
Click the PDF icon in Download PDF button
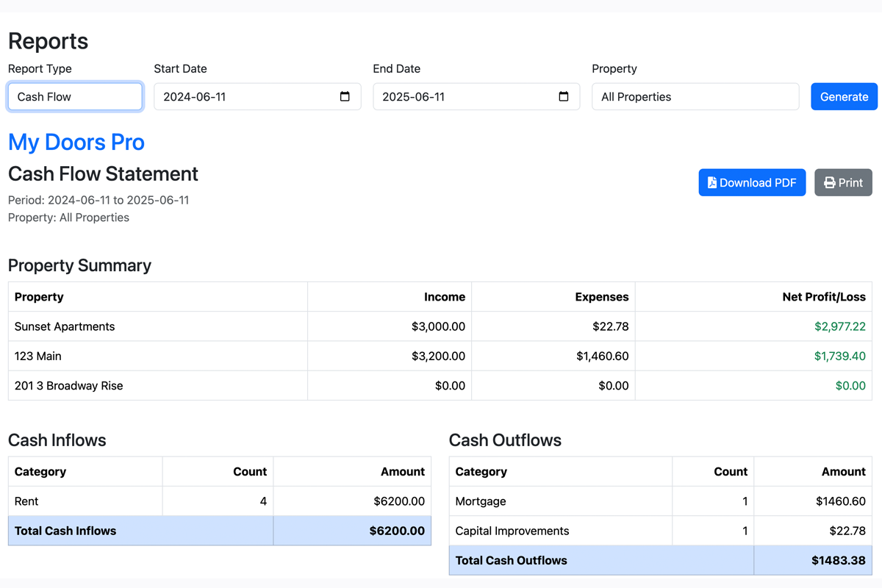coord(711,182)
